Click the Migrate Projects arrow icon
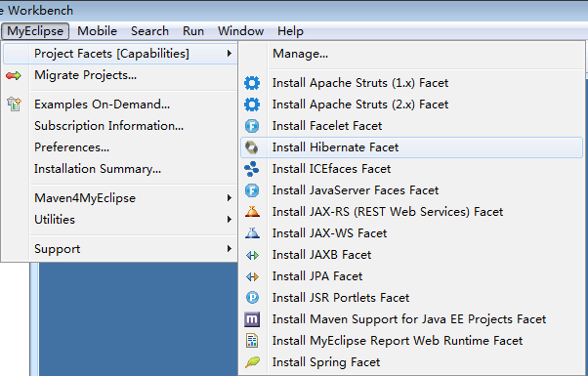Viewport: 588px width, 376px height. click(14, 75)
